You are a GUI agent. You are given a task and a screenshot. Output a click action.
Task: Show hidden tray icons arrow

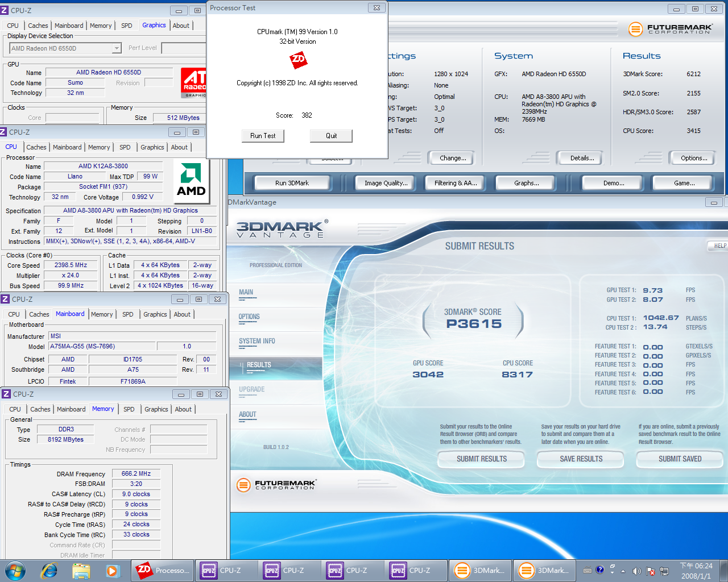623,571
